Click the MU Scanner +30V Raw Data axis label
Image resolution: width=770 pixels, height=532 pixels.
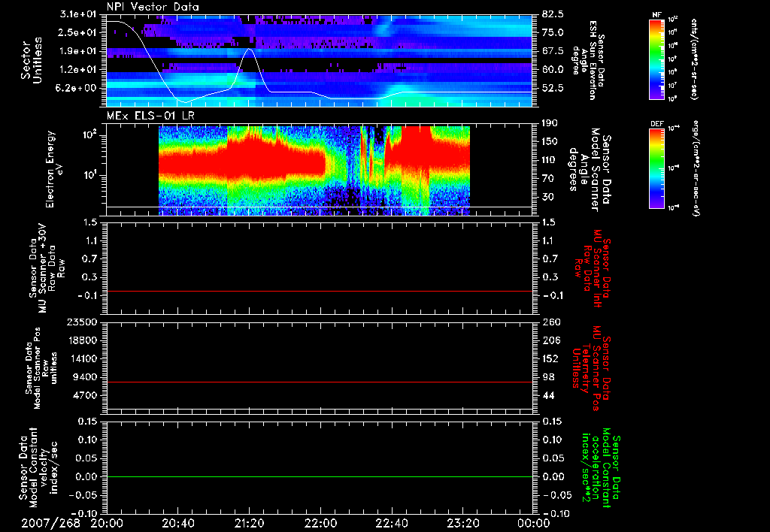[47, 268]
